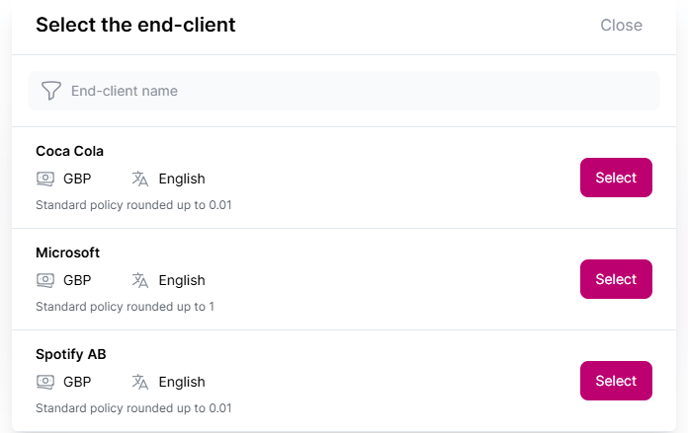Click the currency icon in Spotify AB row
Image resolution: width=688 pixels, height=433 pixels.
[x=45, y=382]
